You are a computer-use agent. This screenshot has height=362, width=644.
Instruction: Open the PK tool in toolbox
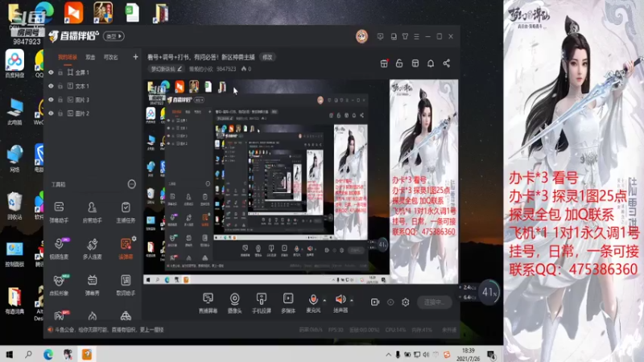(x=59, y=315)
